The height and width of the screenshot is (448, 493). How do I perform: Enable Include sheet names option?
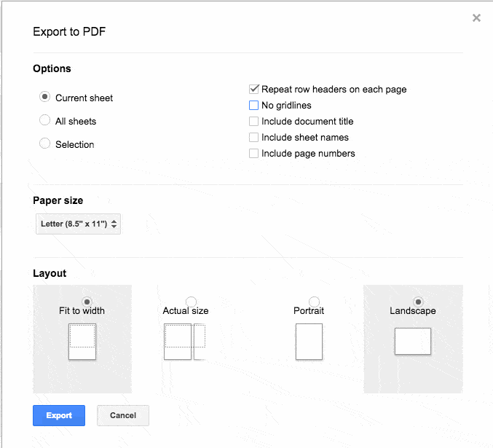[x=253, y=137]
